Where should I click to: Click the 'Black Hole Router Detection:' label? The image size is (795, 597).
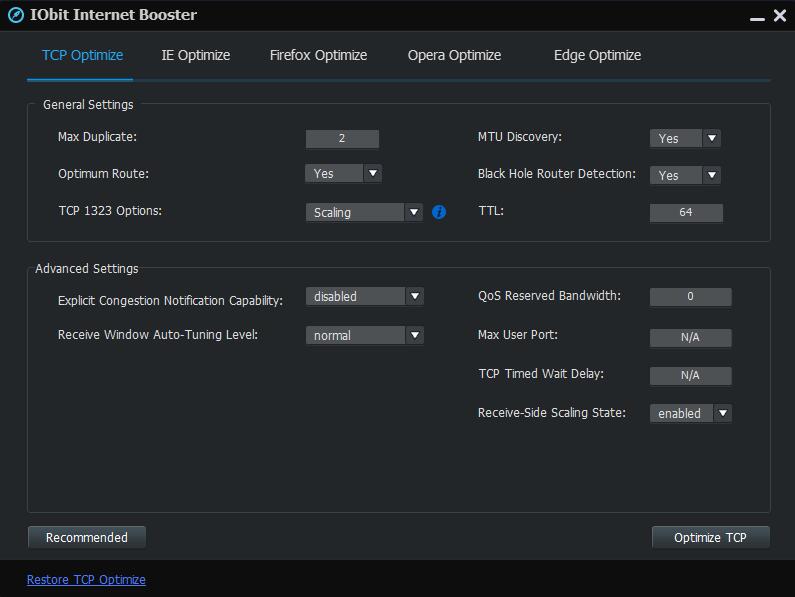tap(557, 174)
